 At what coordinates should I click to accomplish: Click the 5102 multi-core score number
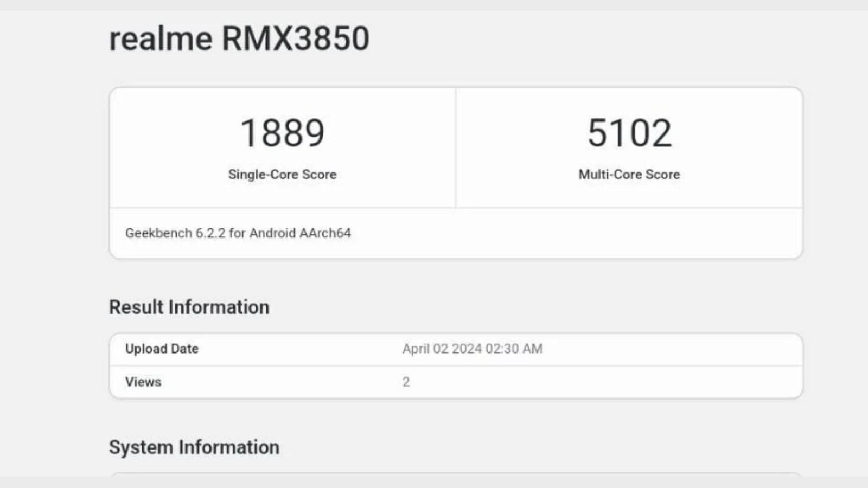(629, 133)
